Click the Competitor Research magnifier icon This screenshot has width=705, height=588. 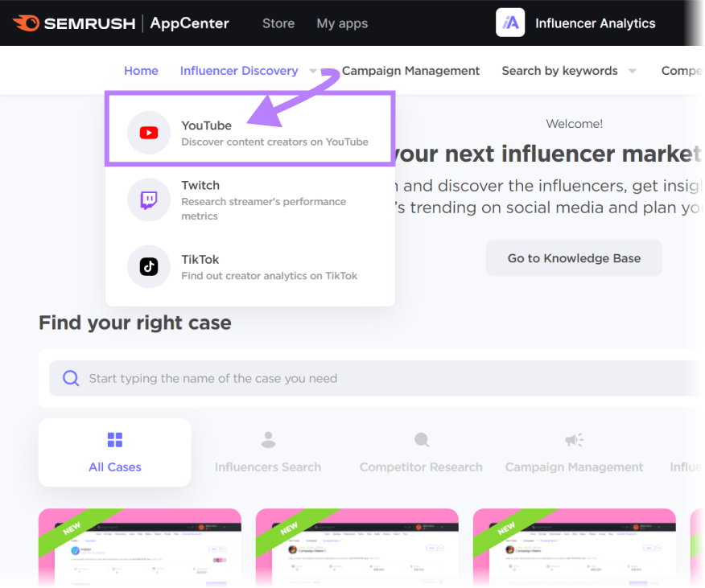click(x=421, y=439)
